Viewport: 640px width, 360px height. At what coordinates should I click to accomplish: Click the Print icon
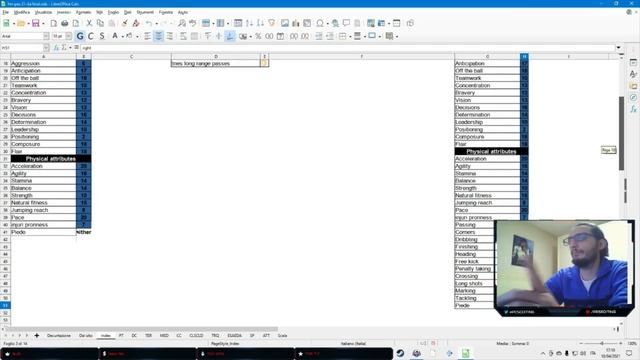click(x=64, y=23)
